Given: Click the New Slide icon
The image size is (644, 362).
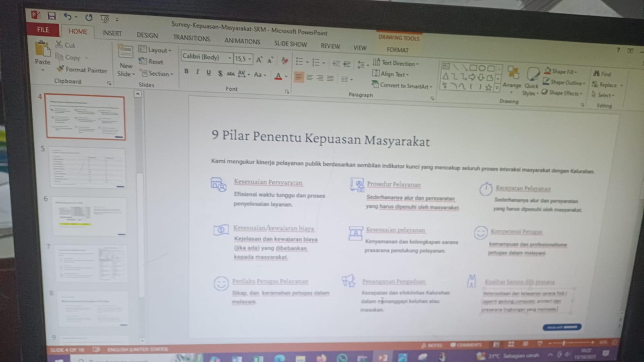Looking at the screenshot, I should 125,52.
